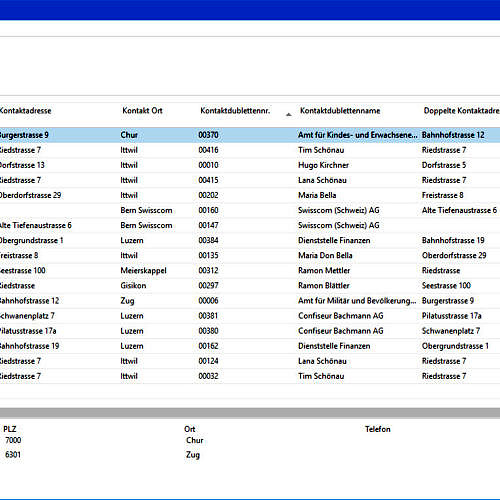Click the Doppelte Kontaktadresse column header
Screen dimensions: 500x500
click(x=462, y=111)
